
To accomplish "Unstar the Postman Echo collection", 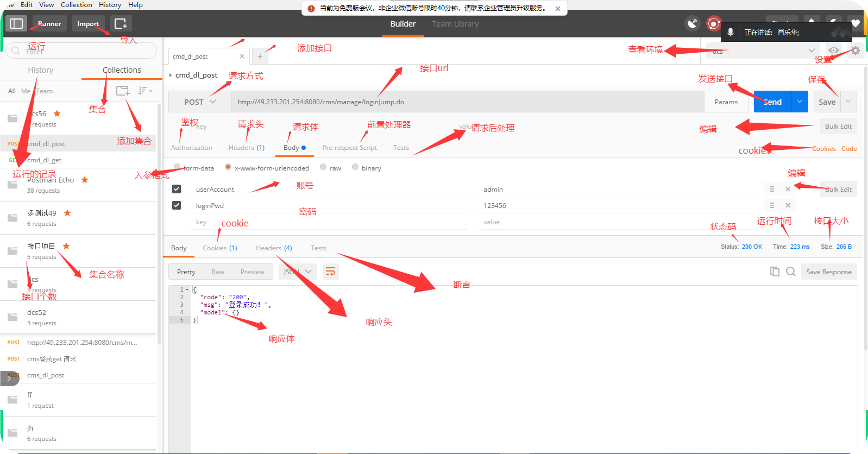I will point(85,180).
